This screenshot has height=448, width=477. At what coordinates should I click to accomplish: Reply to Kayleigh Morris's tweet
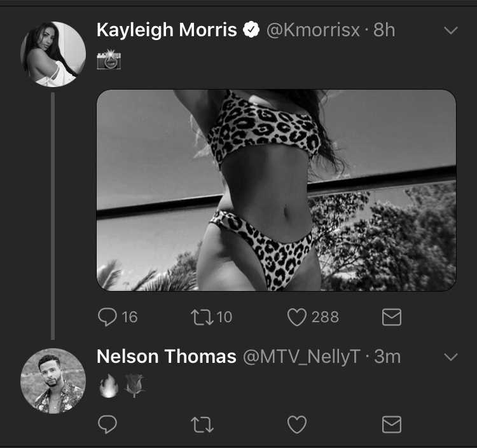[x=107, y=317]
